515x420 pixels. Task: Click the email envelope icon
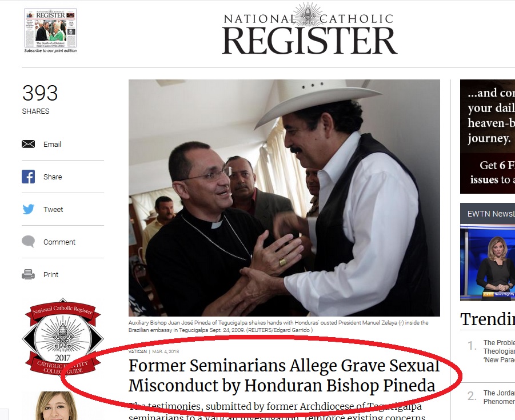click(28, 144)
